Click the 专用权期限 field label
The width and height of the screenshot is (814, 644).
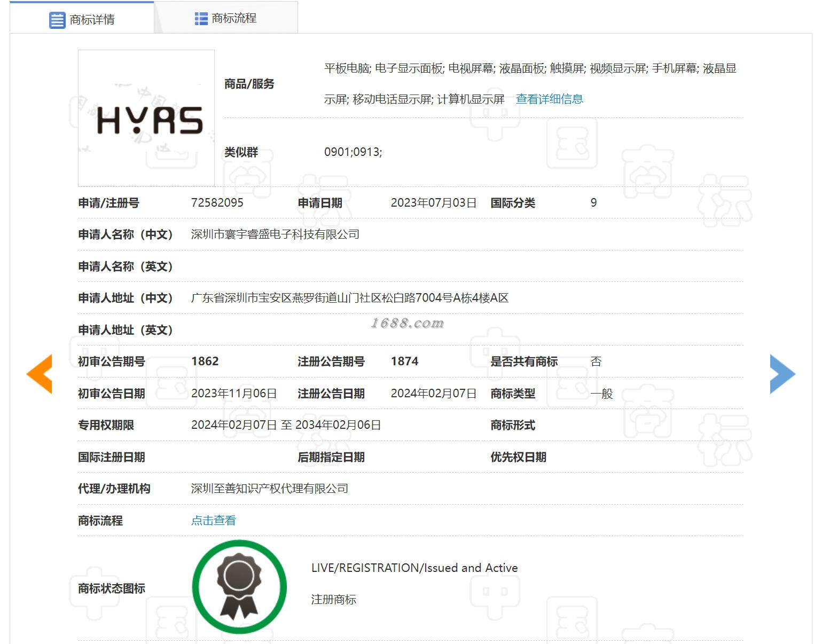pos(106,425)
